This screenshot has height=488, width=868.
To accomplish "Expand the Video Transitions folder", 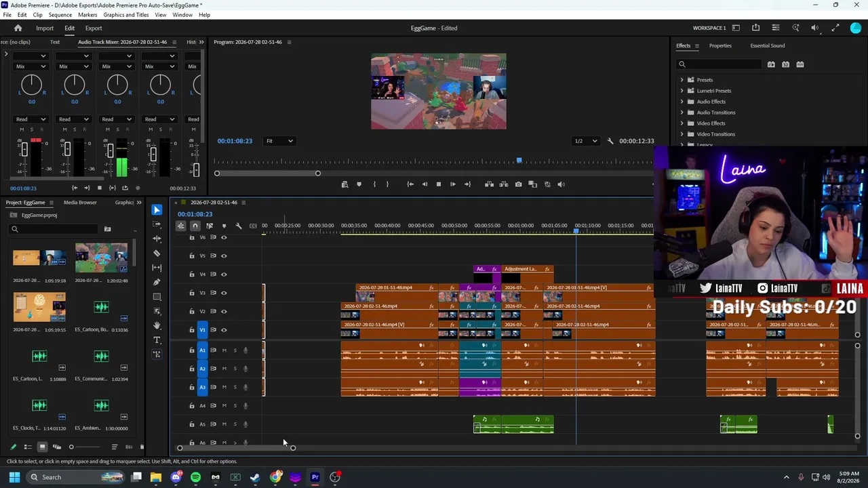I will [682, 134].
